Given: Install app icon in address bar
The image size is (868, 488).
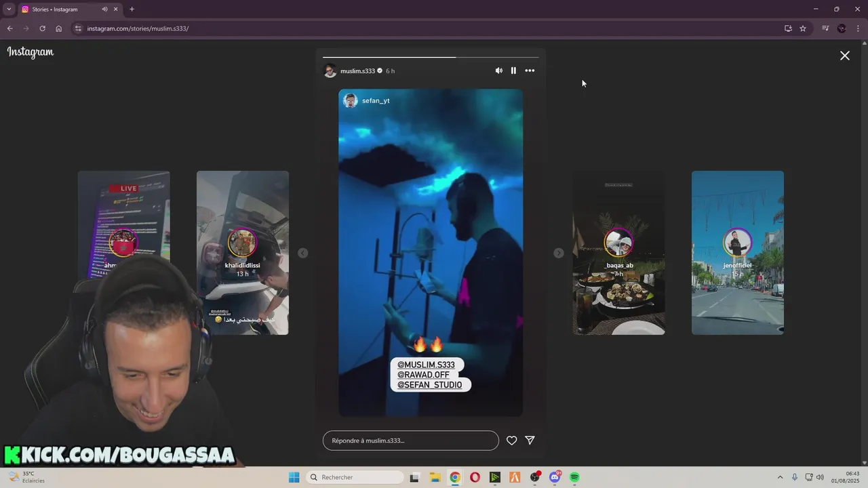Looking at the screenshot, I should coord(788,28).
